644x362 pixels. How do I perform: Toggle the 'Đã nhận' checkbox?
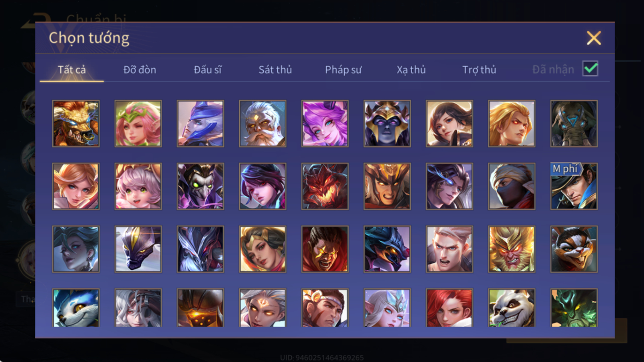click(590, 69)
